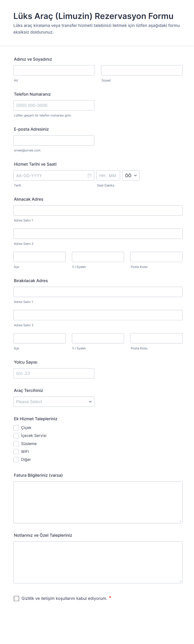Grab the resize handle of Notlarınız textarea

[180, 581]
